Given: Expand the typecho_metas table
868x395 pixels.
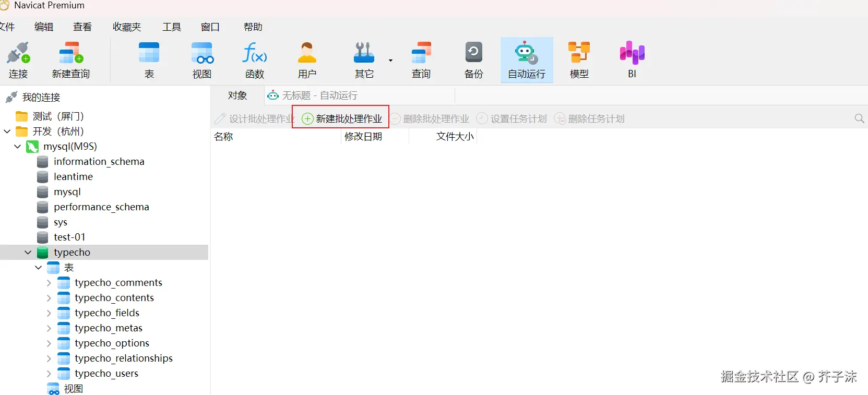Looking at the screenshot, I should point(49,328).
